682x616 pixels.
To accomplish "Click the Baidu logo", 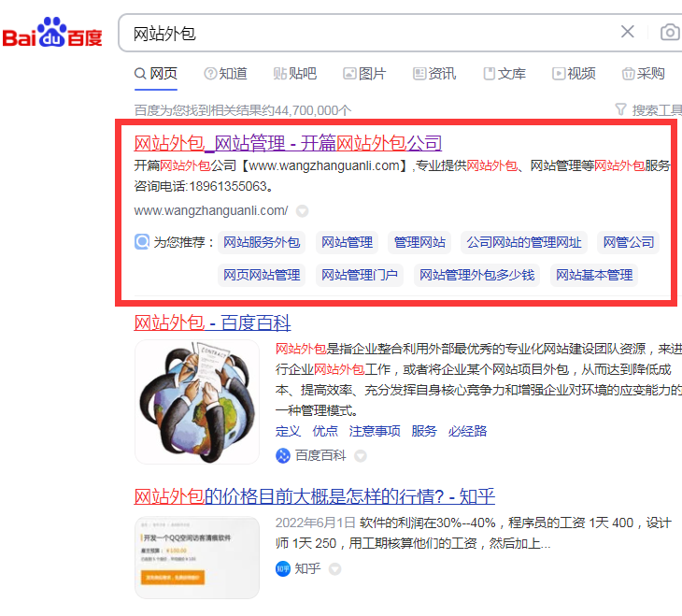I will coord(52,33).
